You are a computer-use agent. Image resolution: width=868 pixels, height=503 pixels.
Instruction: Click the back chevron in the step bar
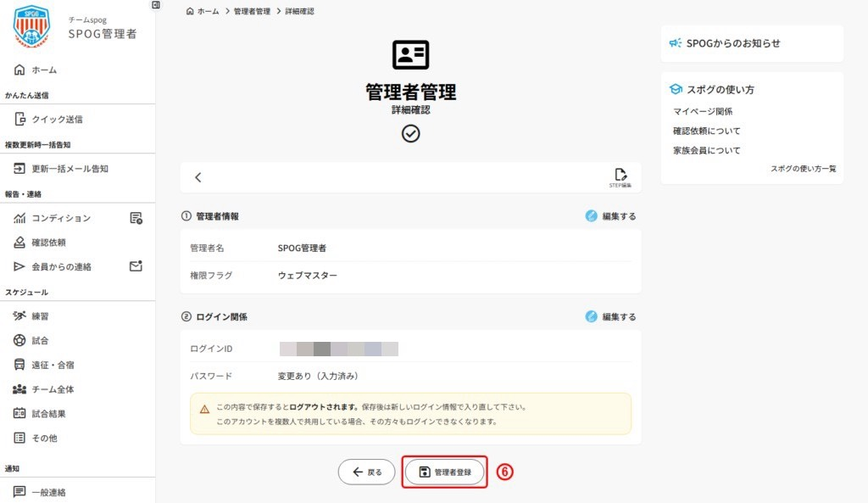click(x=198, y=177)
